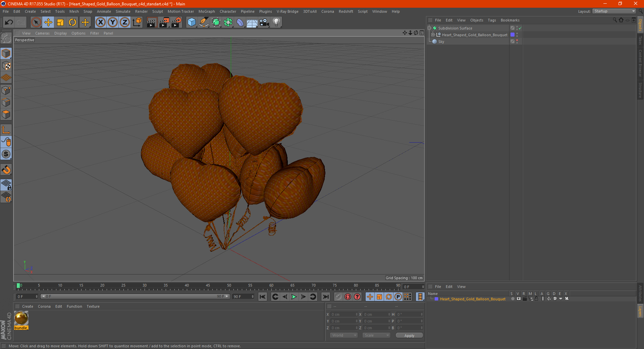Toggle the Snap S icon

click(x=6, y=154)
